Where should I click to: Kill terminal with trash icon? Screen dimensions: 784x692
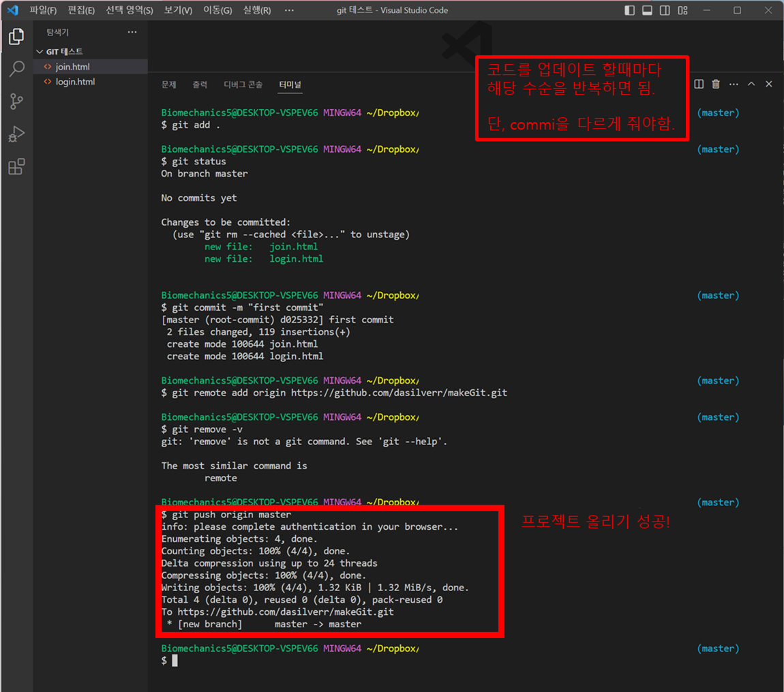click(716, 84)
